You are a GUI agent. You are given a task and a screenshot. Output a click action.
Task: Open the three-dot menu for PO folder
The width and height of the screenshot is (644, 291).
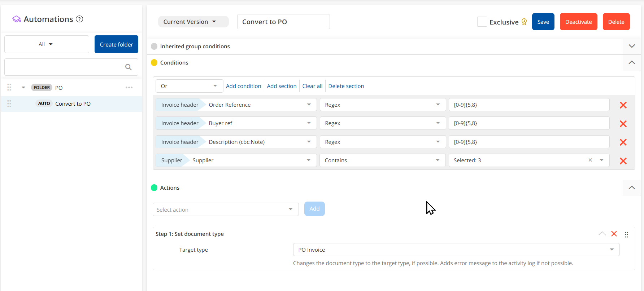[129, 88]
